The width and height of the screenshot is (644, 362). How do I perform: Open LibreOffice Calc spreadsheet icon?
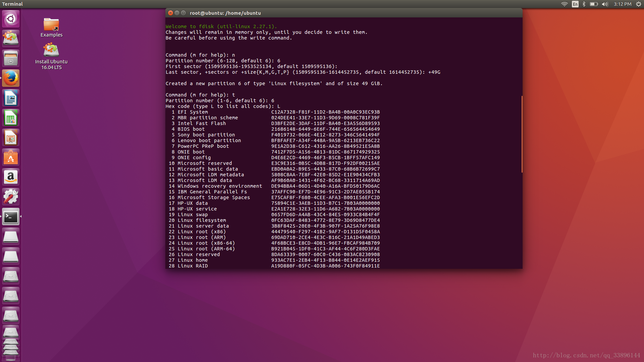pos(11,118)
